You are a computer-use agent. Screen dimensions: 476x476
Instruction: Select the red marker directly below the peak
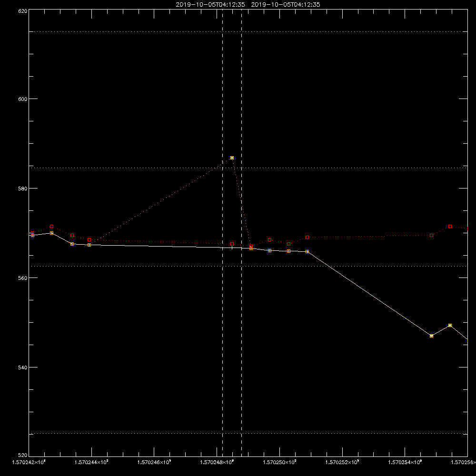tap(232, 244)
